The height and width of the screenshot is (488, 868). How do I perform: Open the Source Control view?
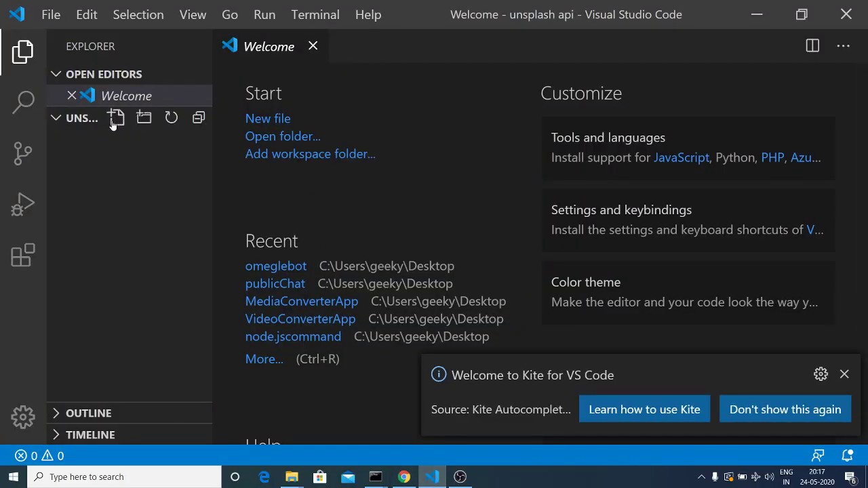[23, 153]
